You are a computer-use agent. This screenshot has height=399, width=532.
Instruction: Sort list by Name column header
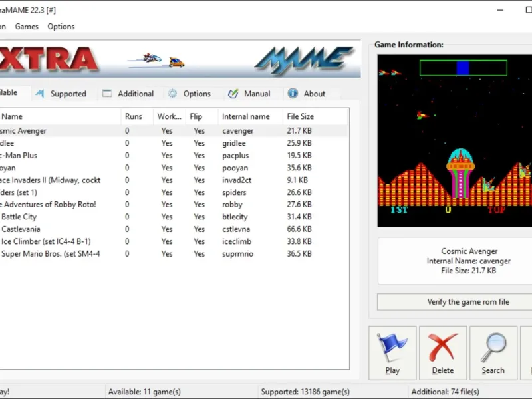click(x=60, y=116)
